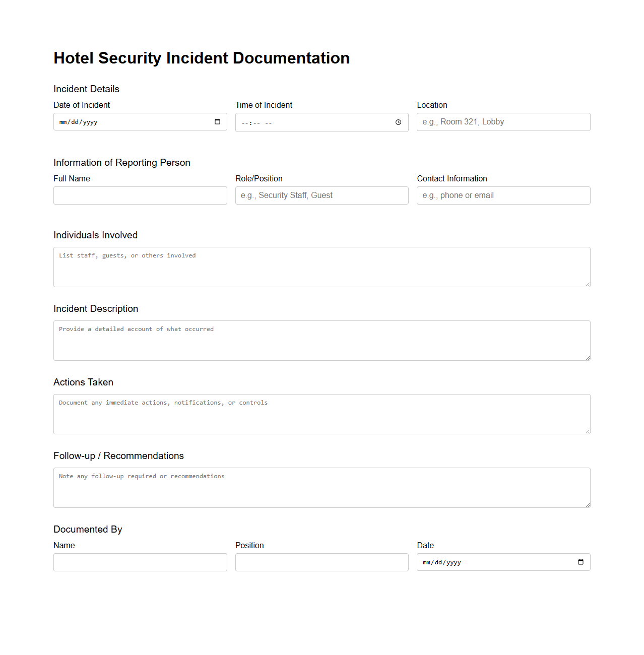Select the Role/Position field
The height and width of the screenshot is (655, 644).
321,195
